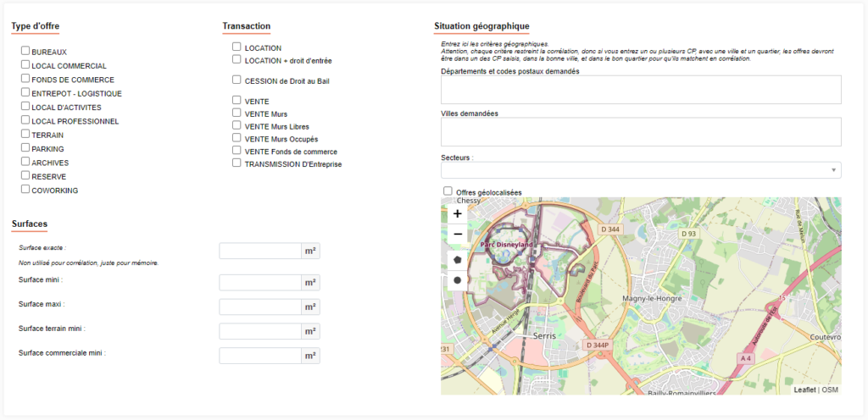
Task: Focus the Surface commerciale mini field
Action: pos(260,356)
